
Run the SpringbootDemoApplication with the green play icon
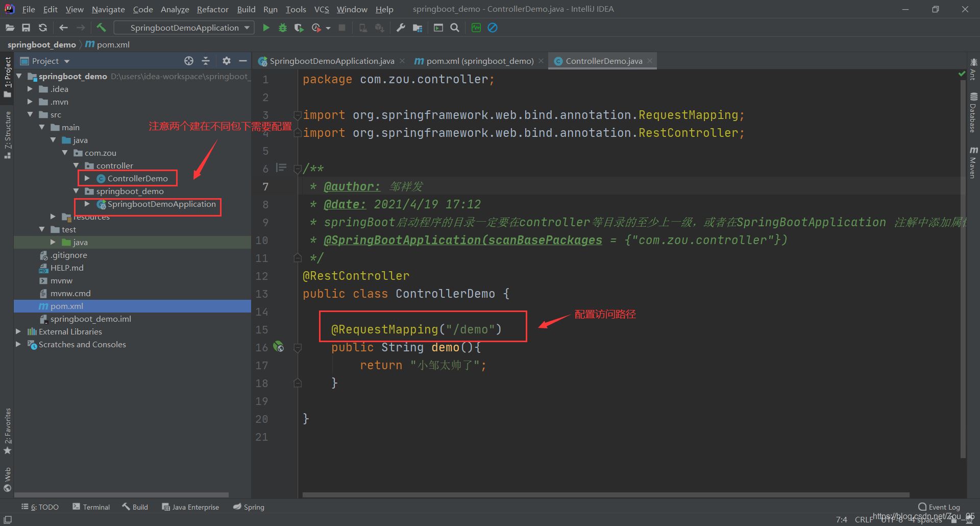[266, 28]
